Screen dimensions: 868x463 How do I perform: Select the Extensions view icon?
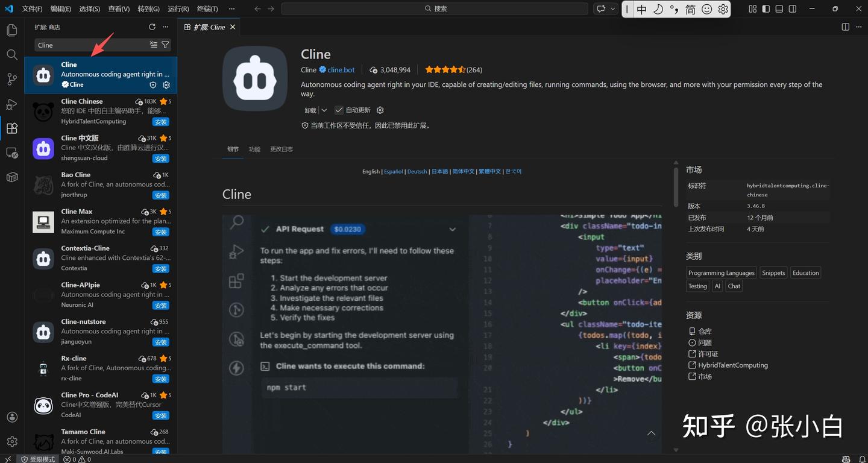12,128
